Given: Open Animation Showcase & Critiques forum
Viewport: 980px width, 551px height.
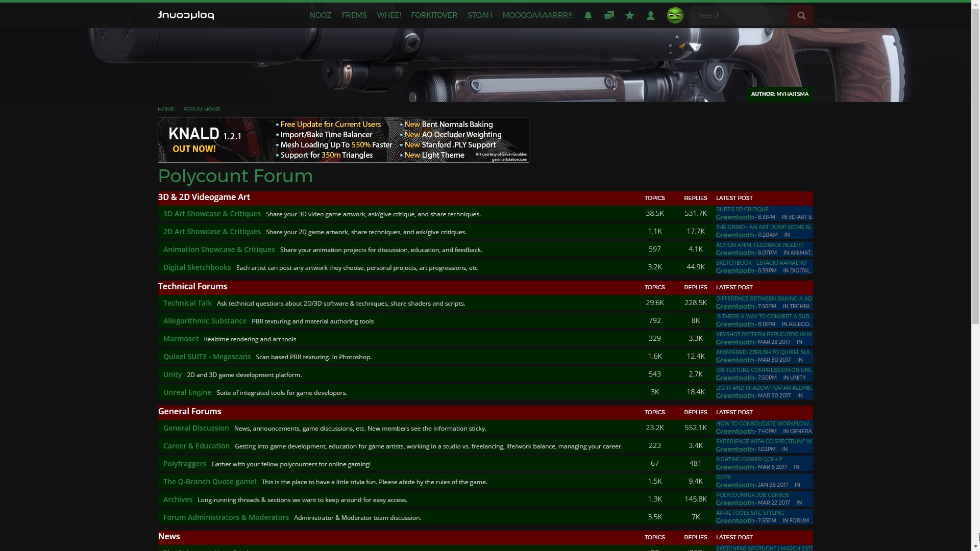Looking at the screenshot, I should point(219,249).
